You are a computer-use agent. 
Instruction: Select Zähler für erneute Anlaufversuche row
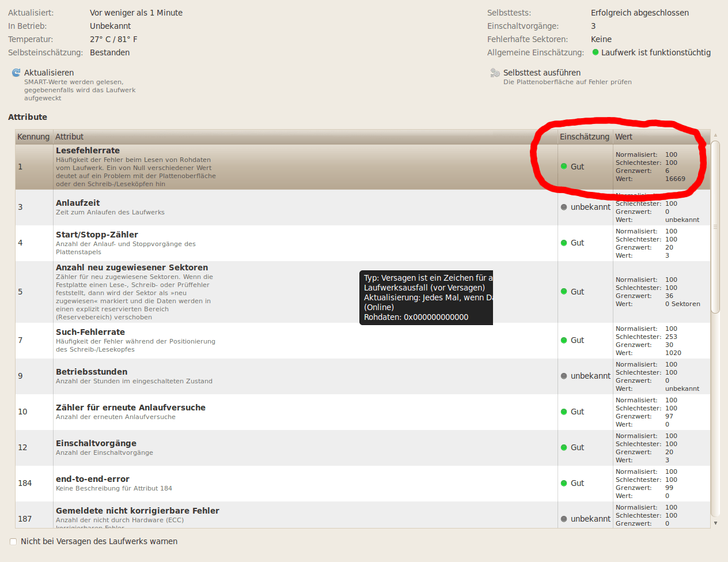pos(363,412)
